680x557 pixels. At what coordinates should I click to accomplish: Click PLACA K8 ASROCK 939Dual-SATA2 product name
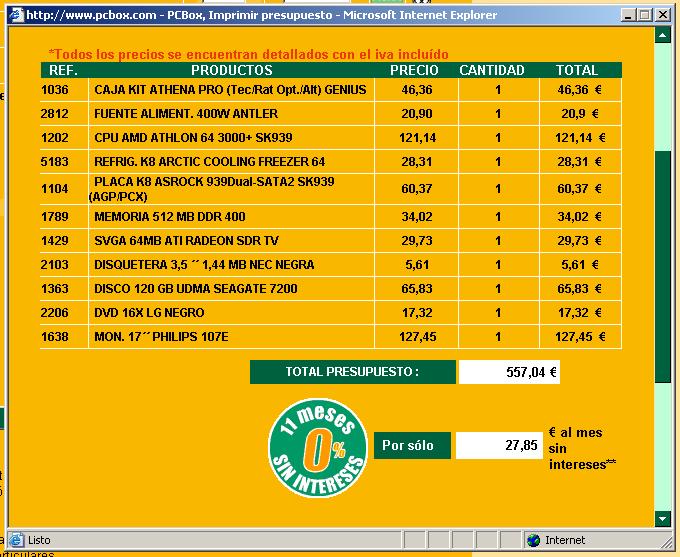click(x=211, y=189)
